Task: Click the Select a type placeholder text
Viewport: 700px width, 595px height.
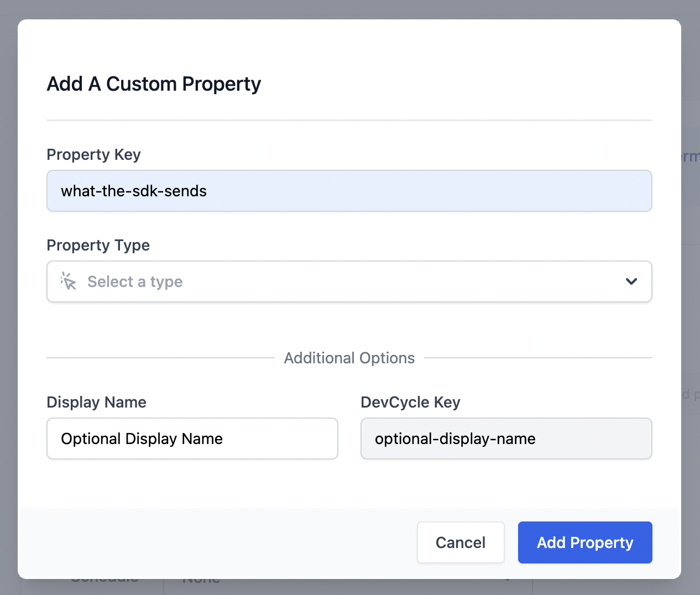Action: click(135, 281)
